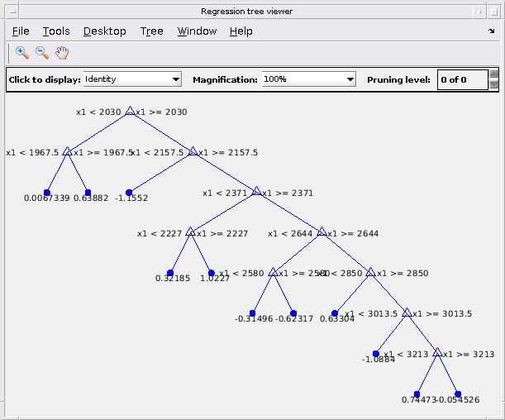Click the root node triangle x1 < 2030
This screenshot has width=505, height=420.
pos(130,111)
